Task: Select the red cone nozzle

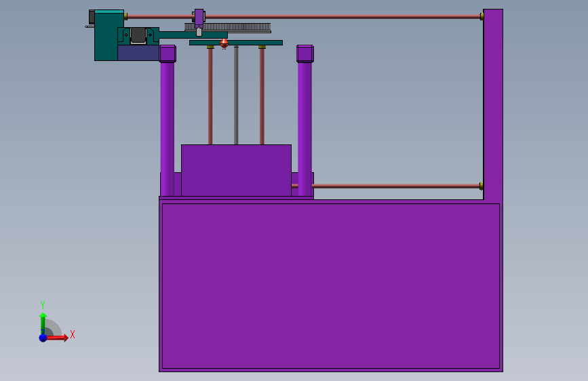Action: [224, 43]
